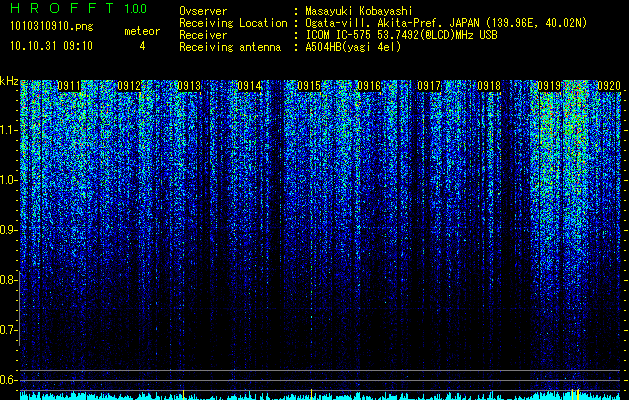The height and width of the screenshot is (400, 629).
Task: Click the file name 1010310910.png
Action: click(x=52, y=27)
